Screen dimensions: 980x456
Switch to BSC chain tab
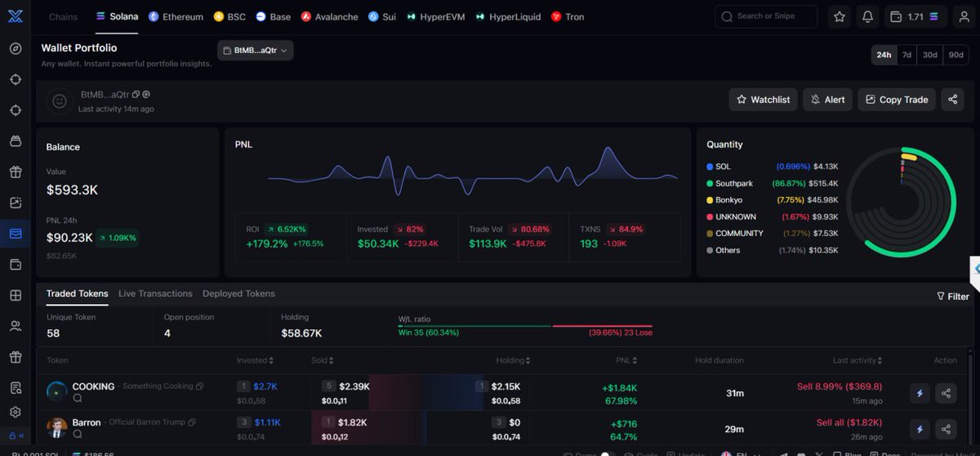point(229,16)
